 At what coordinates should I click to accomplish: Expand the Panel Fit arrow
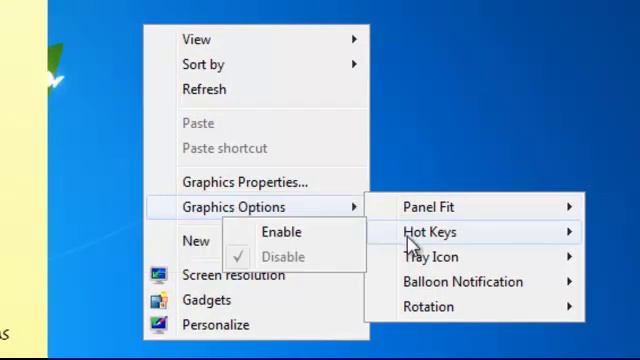[569, 207]
